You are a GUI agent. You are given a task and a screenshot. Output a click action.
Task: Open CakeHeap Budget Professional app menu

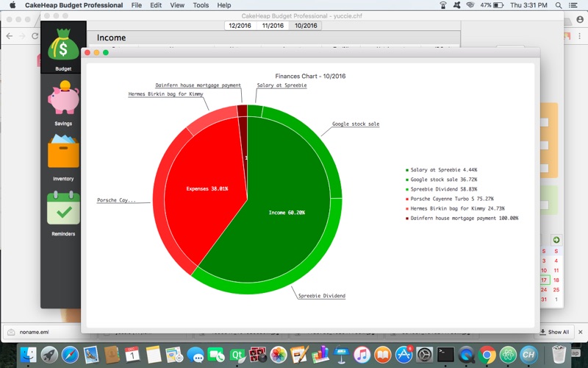coord(74,5)
